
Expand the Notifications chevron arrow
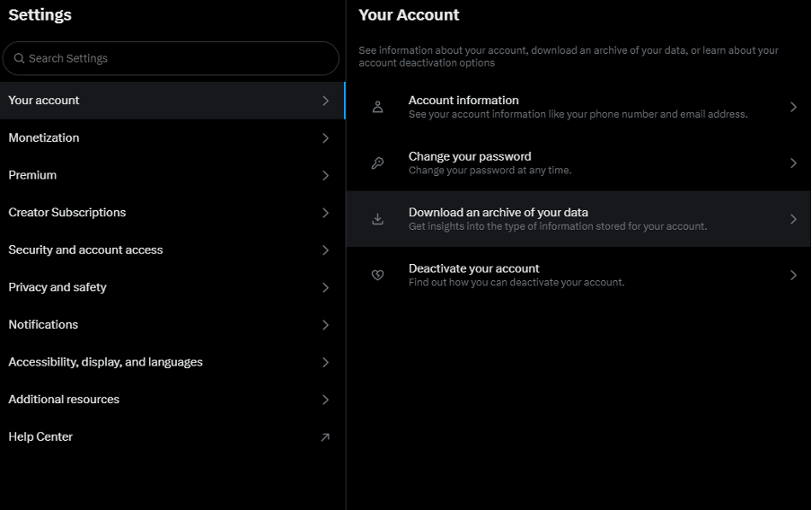[x=325, y=325]
